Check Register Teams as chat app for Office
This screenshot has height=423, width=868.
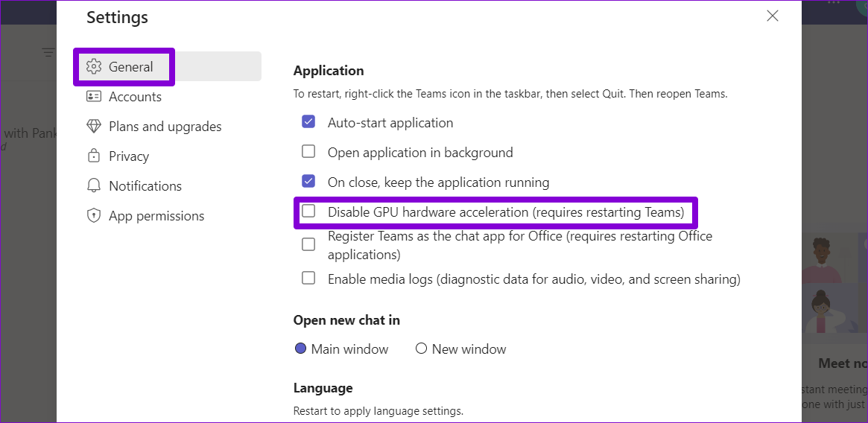[x=308, y=244]
